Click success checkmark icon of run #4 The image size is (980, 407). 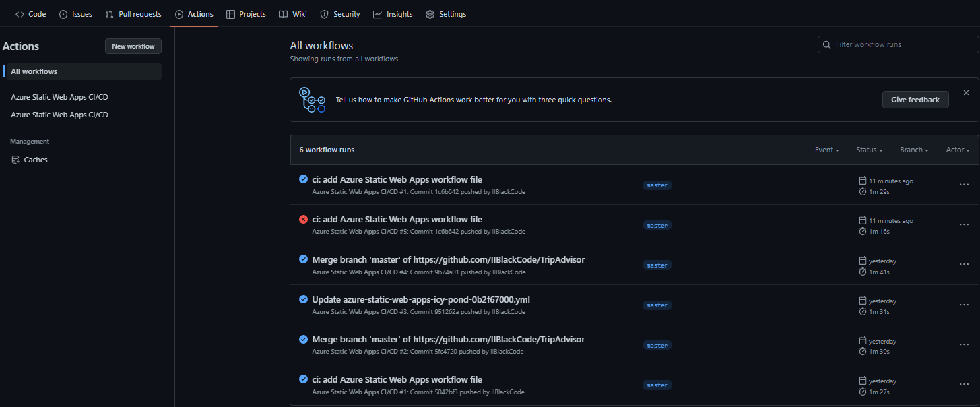pos(303,259)
